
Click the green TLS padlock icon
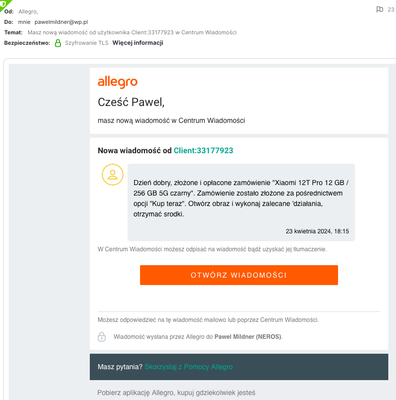(58, 43)
